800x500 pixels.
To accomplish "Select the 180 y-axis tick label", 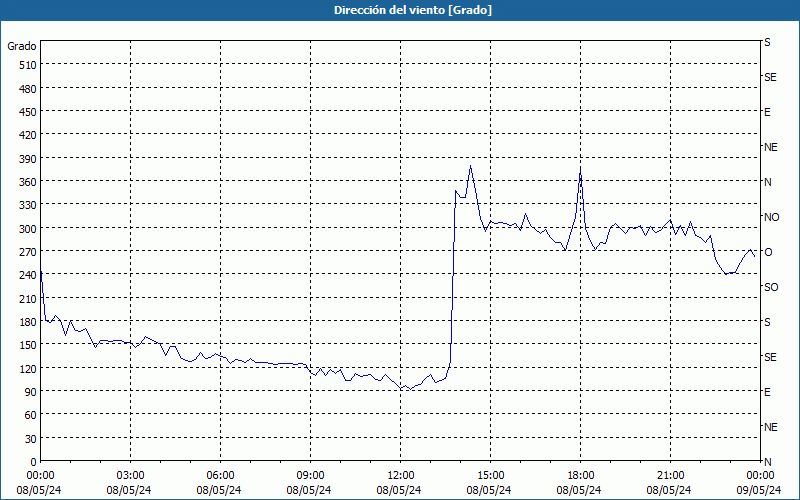I will click(25, 321).
